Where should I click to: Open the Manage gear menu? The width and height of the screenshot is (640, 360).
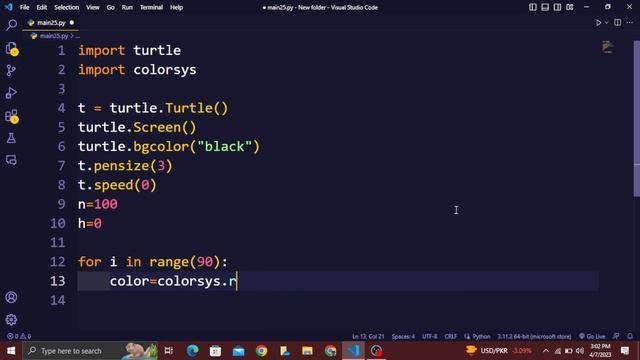coord(11,319)
